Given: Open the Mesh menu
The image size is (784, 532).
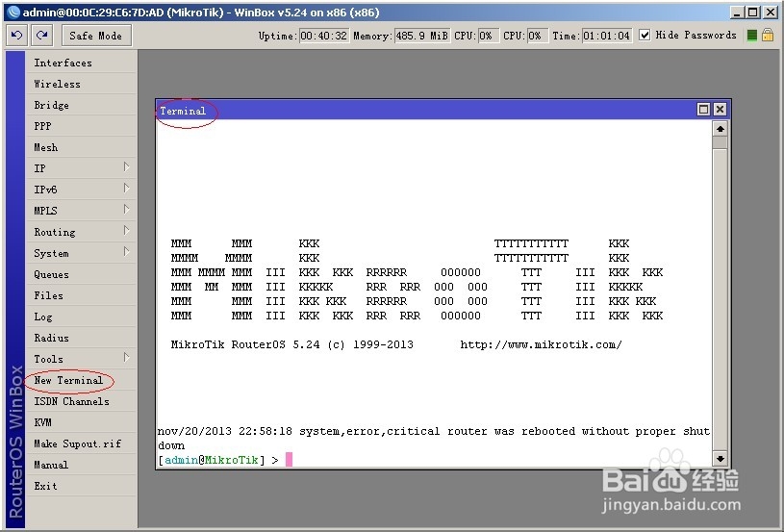Looking at the screenshot, I should tap(81, 147).
